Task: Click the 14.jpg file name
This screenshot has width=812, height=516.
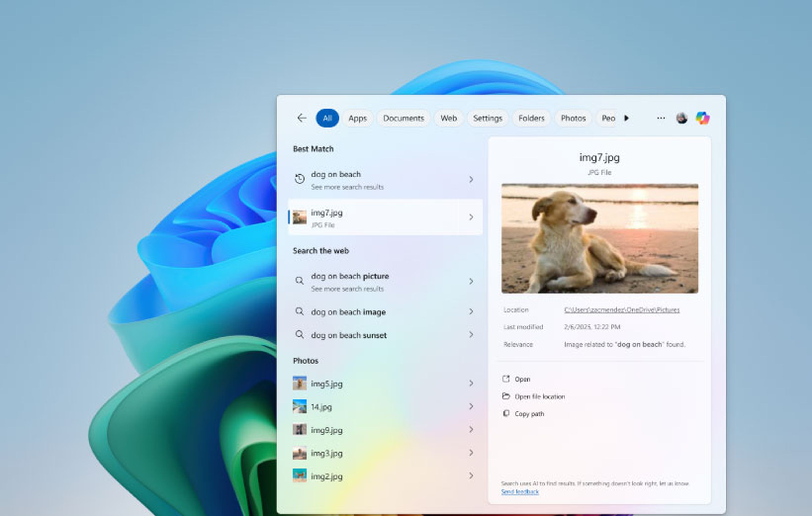Action: pos(321,407)
